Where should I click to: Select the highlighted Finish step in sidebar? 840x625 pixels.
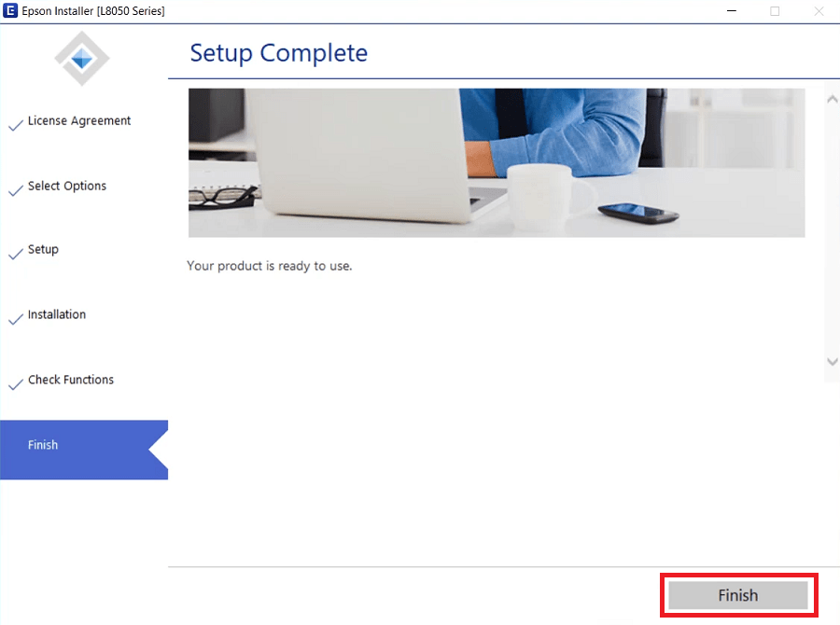(84, 450)
